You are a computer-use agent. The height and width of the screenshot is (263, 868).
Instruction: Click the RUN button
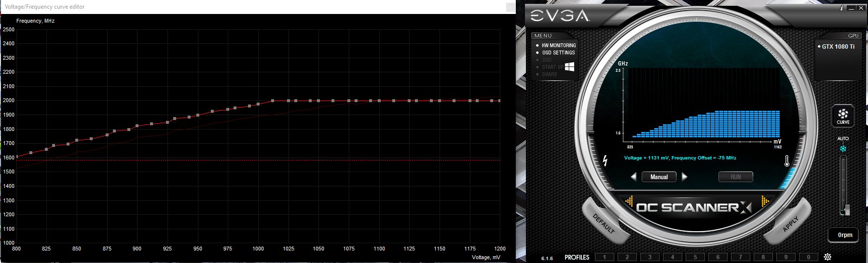tap(736, 177)
